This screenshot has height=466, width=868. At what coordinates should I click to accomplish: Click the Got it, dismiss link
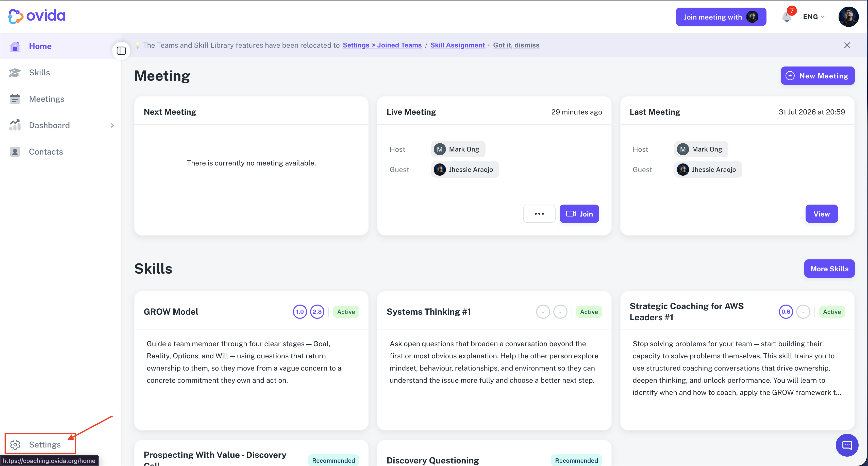tap(516, 45)
